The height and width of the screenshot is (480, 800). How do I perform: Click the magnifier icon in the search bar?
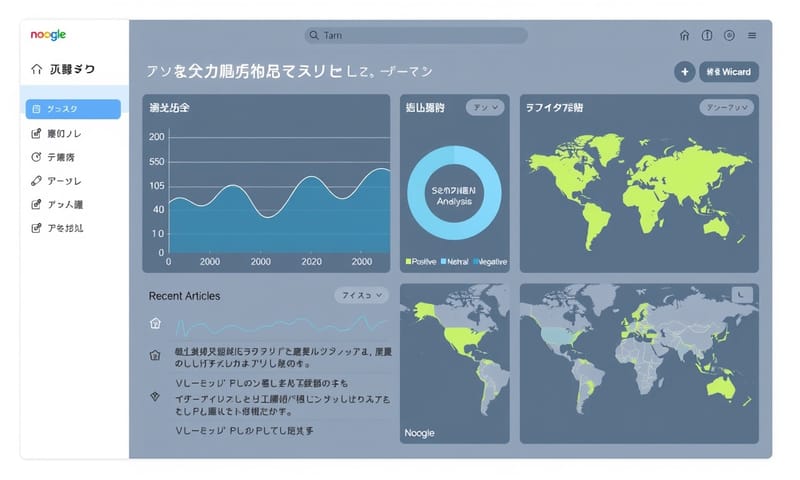314,35
